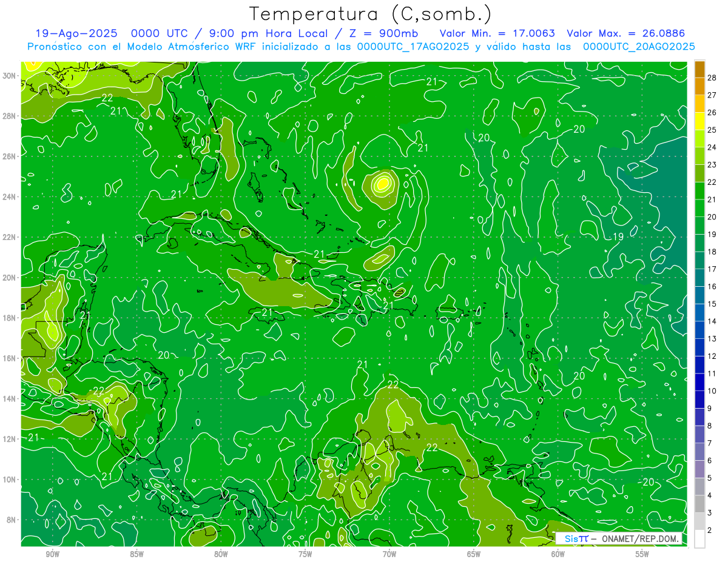Click the "60W" longitude axis label
This screenshot has height=562, width=728.
(558, 555)
